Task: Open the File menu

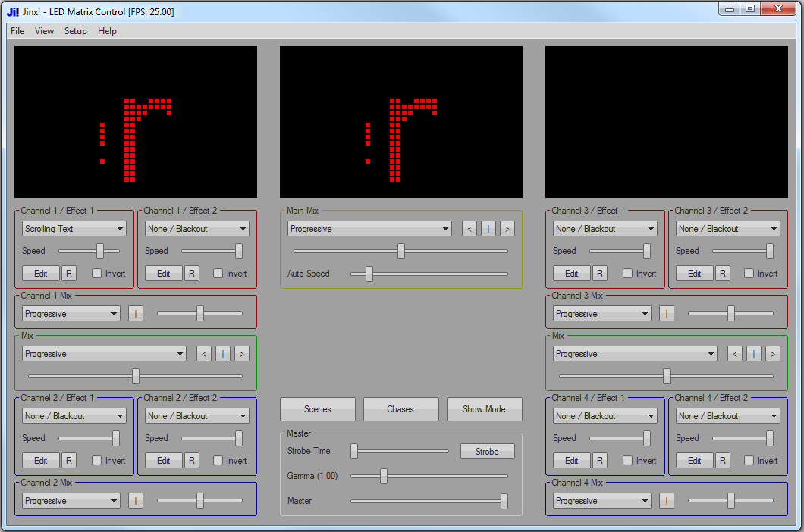Action: pyautogui.click(x=17, y=31)
